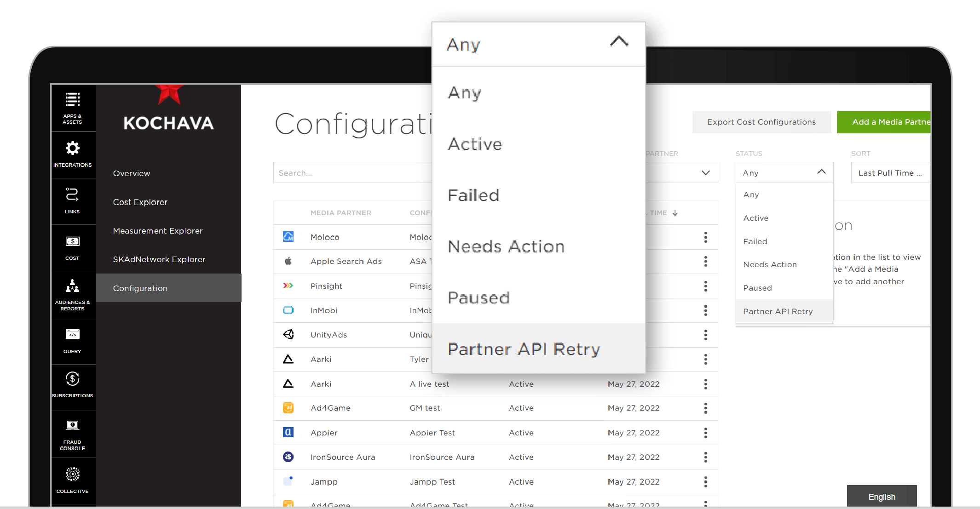Viewport: 980px width, 509px height.
Task: Select Paused in small Status list
Action: (x=784, y=288)
